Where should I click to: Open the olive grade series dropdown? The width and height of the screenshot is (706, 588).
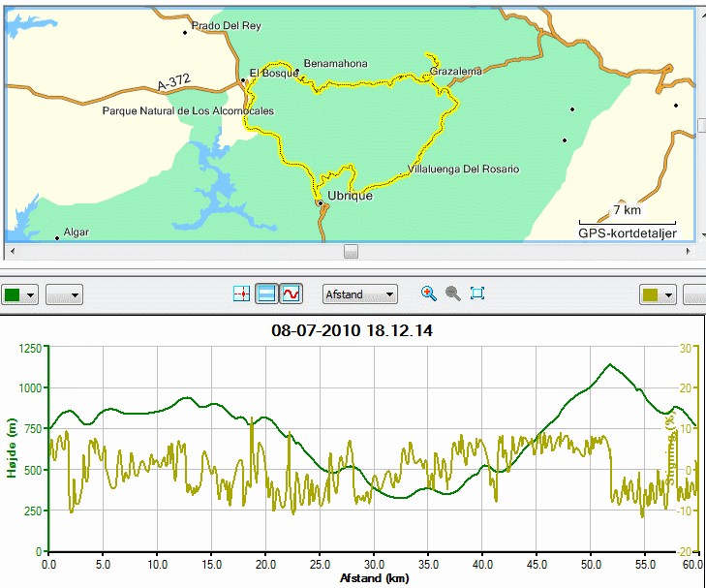(x=658, y=295)
